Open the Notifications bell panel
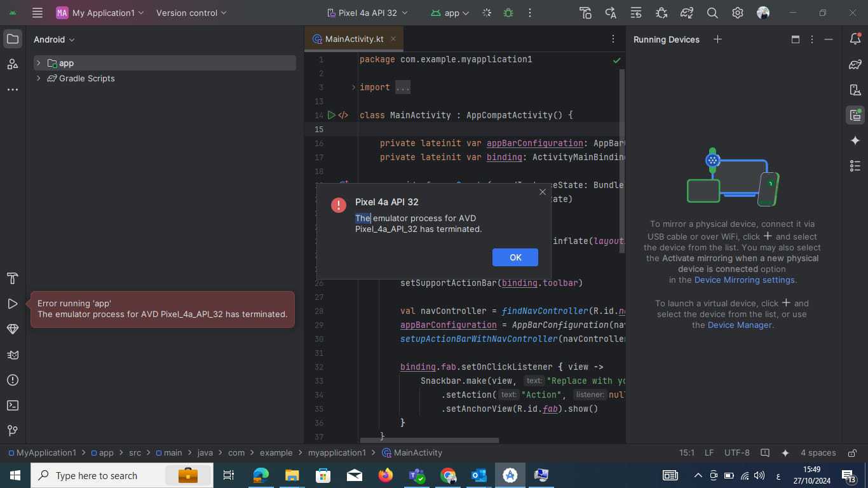Screen dimensions: 868x488 [855, 39]
